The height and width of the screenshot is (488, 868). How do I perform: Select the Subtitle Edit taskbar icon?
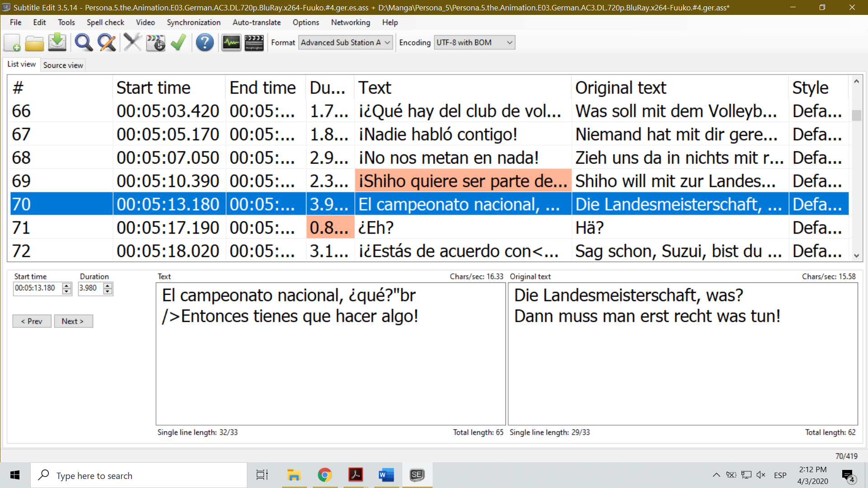coord(417,475)
